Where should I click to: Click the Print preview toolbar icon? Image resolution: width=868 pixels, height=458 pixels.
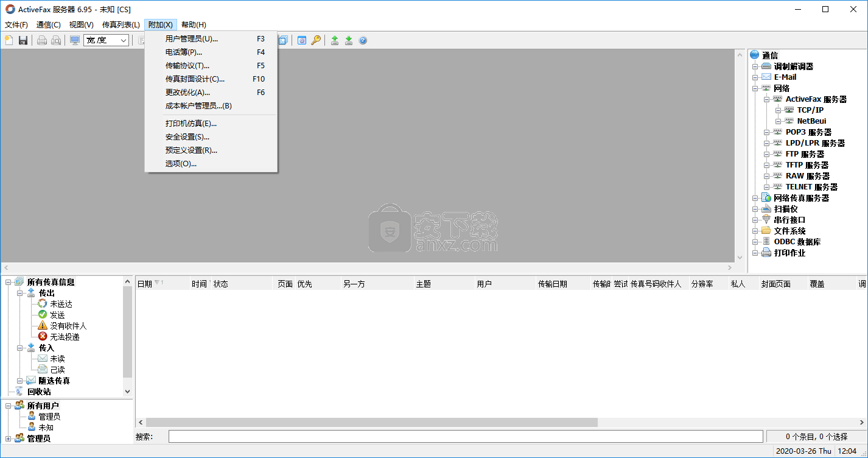pyautogui.click(x=56, y=40)
